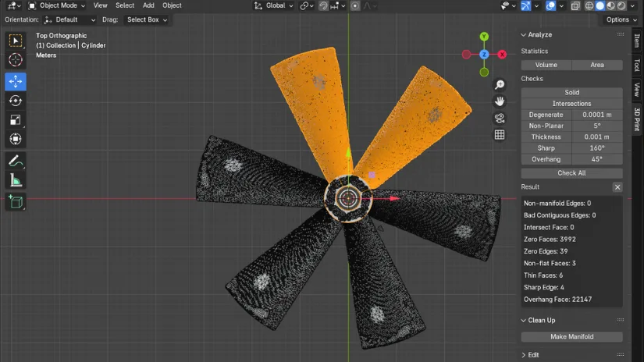Open the Object menu
The height and width of the screenshot is (362, 644).
pyautogui.click(x=172, y=5)
